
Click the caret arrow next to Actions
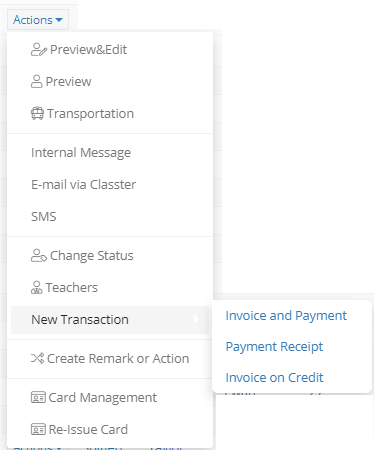(59, 20)
